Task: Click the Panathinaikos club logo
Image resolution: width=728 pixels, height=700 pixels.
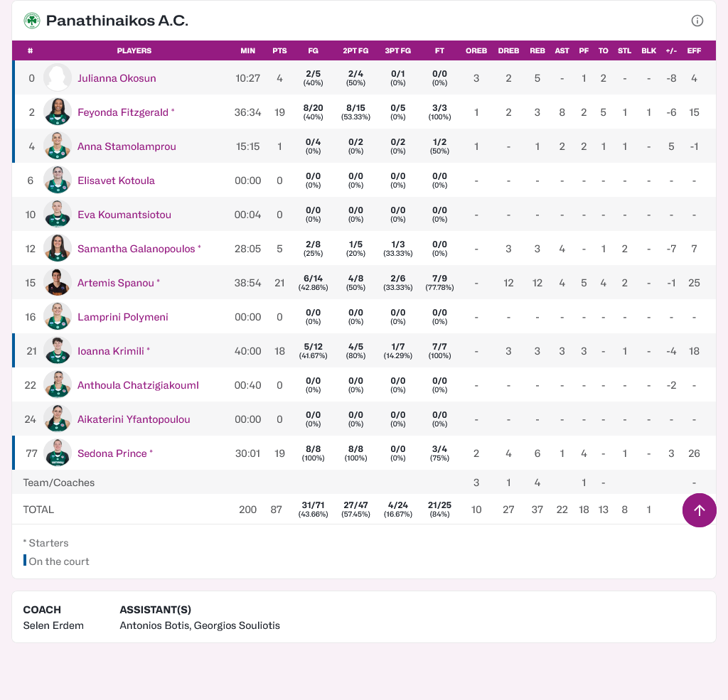Action: 32,21
